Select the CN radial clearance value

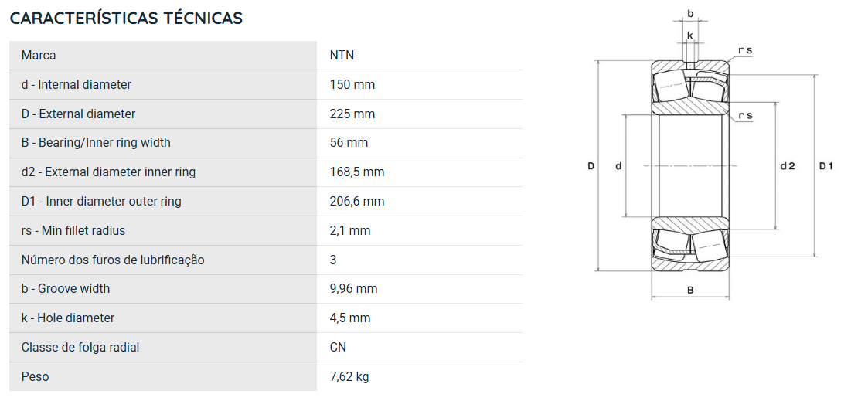pyautogui.click(x=338, y=348)
